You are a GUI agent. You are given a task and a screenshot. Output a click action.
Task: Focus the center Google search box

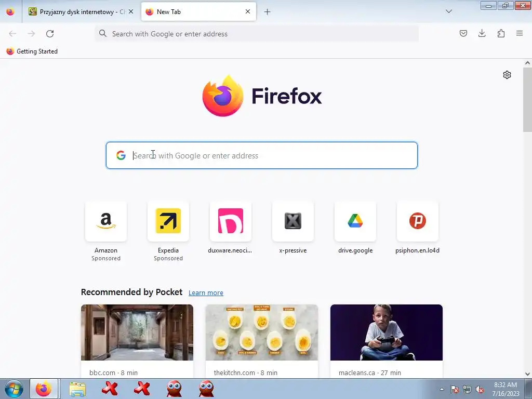pyautogui.click(x=262, y=155)
